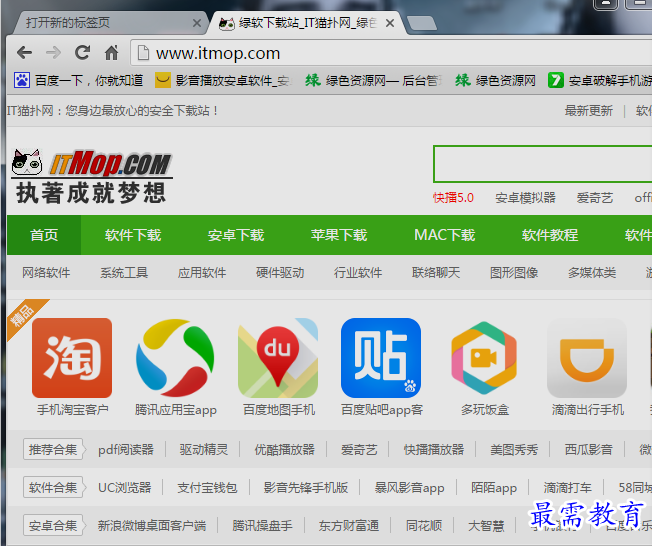
Task: Open the 西瓜影音 collection link
Action: tap(588, 450)
